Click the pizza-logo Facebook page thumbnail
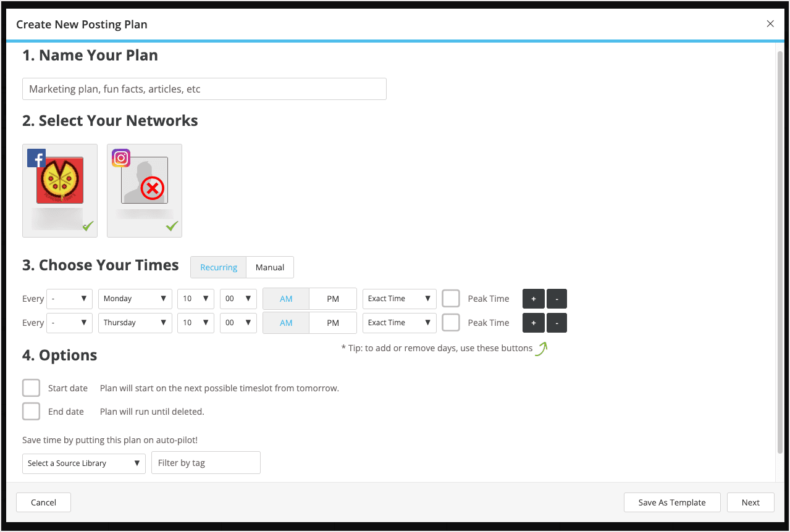Screen dimensions: 790x532 tap(59, 182)
